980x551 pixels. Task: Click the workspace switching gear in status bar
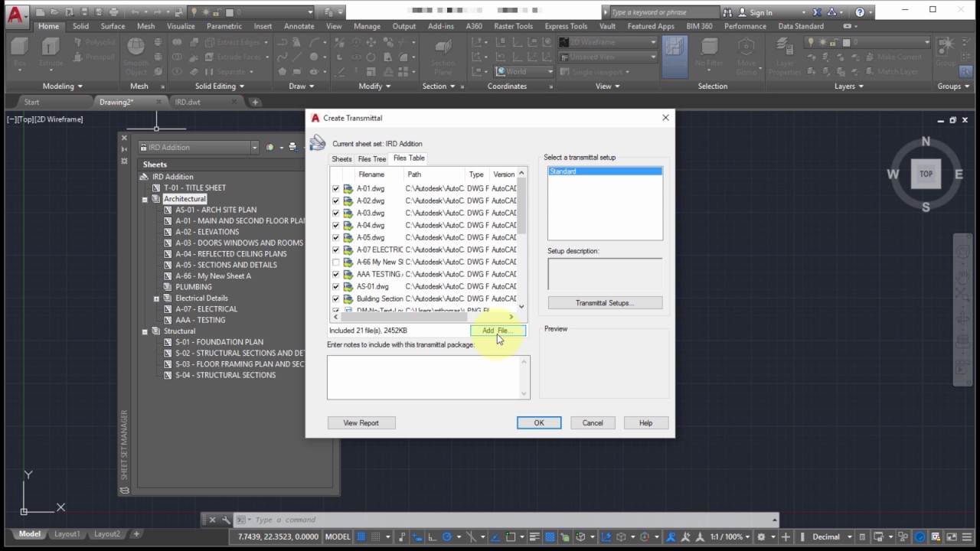pyautogui.click(x=760, y=536)
